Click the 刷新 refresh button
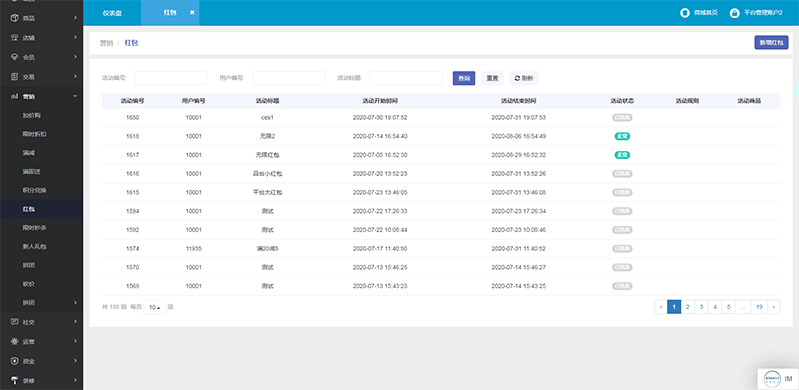Screen dimensions: 799x390 point(523,79)
